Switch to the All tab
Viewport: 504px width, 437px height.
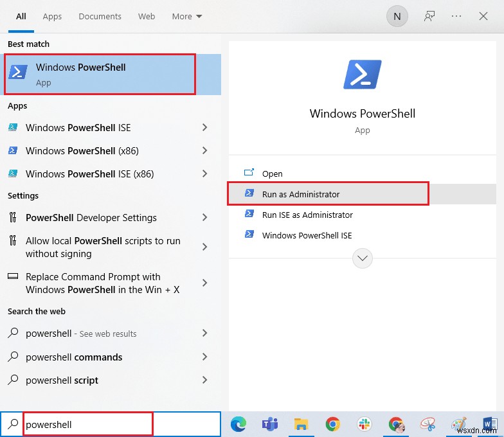tap(21, 17)
